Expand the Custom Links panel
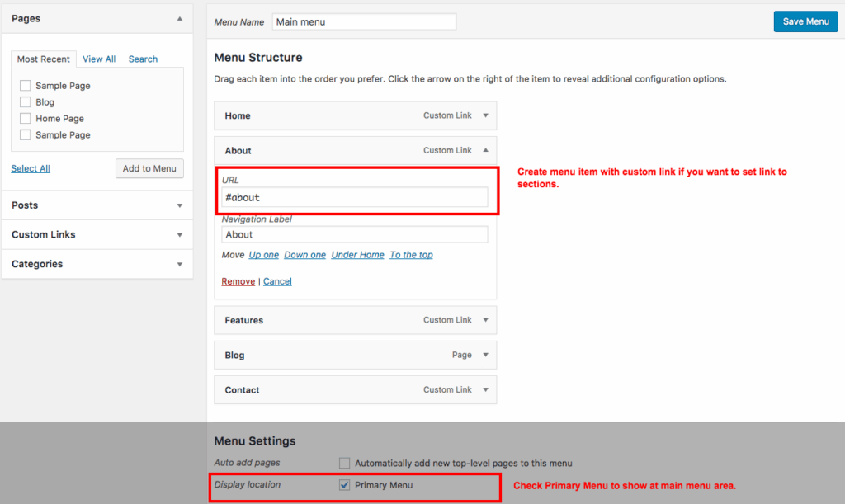 pos(97,235)
